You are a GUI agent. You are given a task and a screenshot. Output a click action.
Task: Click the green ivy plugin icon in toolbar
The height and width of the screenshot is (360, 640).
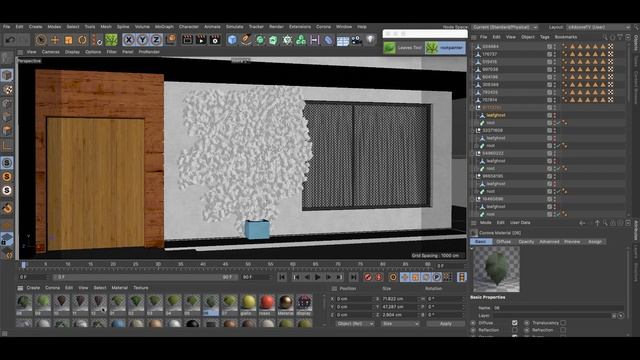111,40
